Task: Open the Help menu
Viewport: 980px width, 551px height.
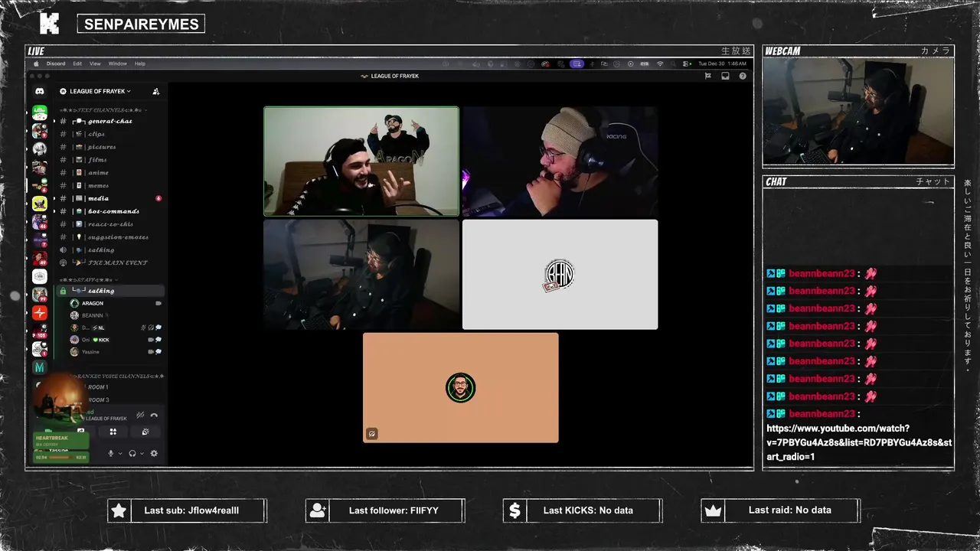Action: click(140, 64)
